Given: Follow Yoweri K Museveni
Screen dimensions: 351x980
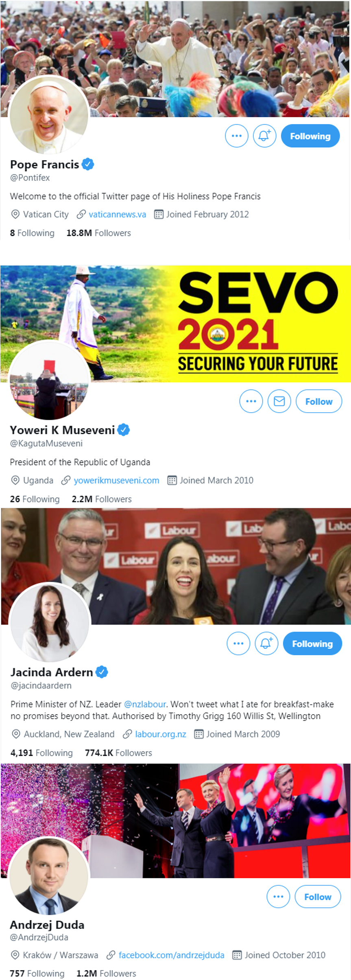Looking at the screenshot, I should pos(319,401).
